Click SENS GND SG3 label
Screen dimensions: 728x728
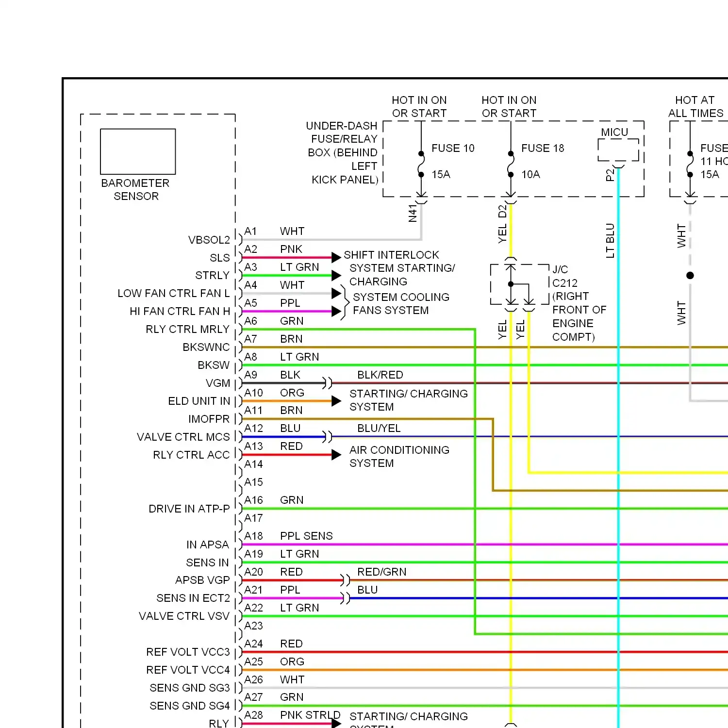pos(189,688)
